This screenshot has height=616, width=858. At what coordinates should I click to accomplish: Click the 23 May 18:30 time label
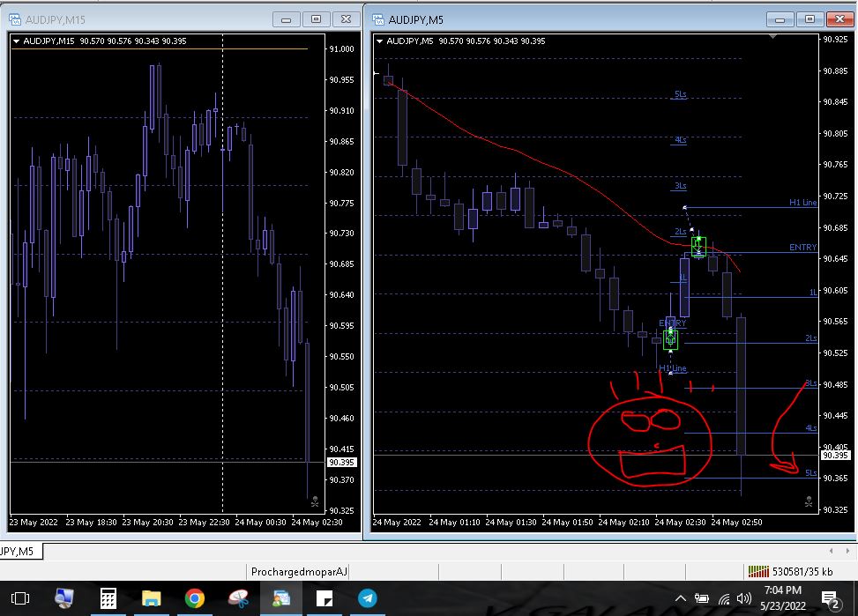tap(91, 522)
